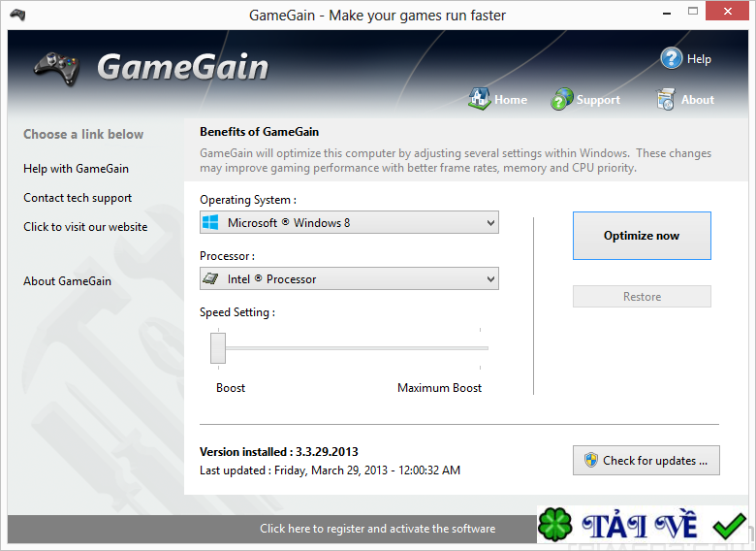
Task: Click the Maximum Boost label
Action: tap(439, 387)
